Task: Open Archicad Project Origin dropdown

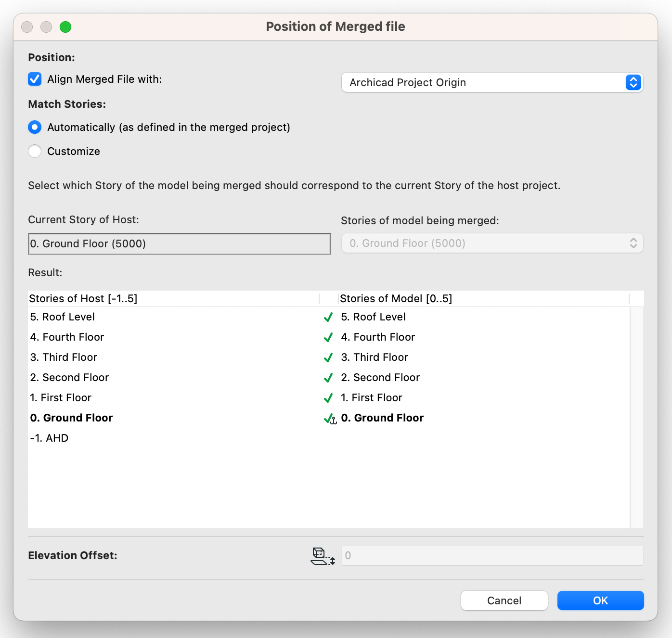Action: [x=492, y=83]
